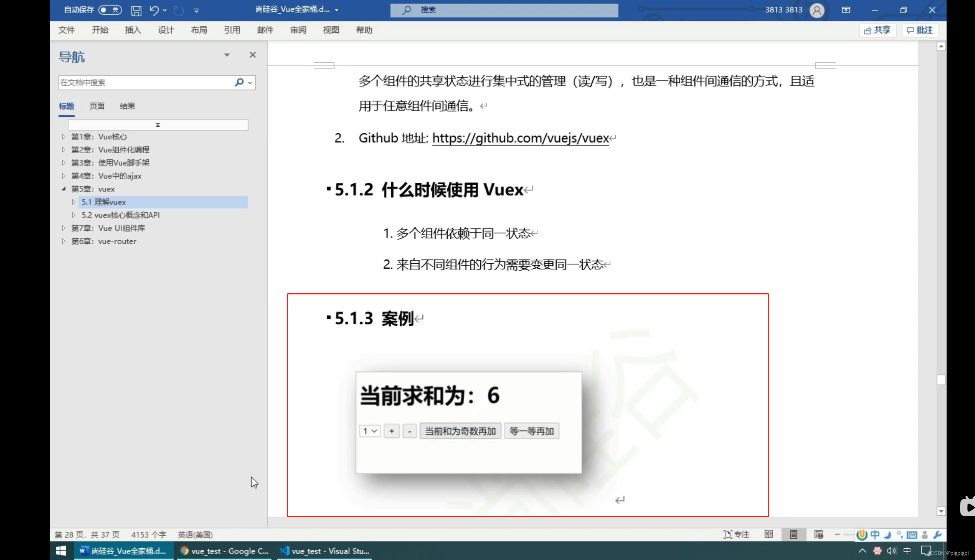The width and height of the screenshot is (975, 560).
Task: Expand 第2章：Vue组件化编程 heading
Action: click(x=63, y=150)
